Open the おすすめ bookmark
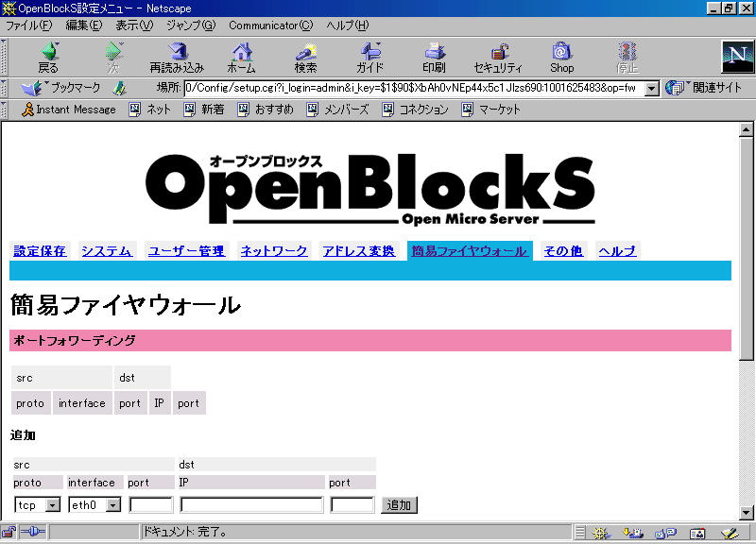 [266, 110]
